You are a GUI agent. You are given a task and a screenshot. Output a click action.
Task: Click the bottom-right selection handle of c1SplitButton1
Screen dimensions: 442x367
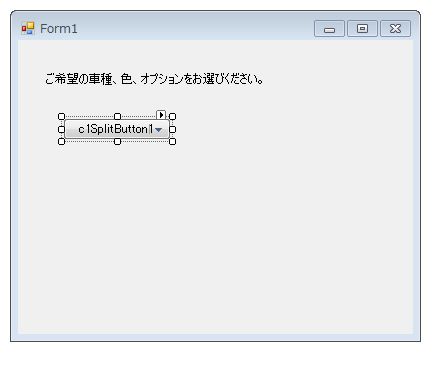172,142
